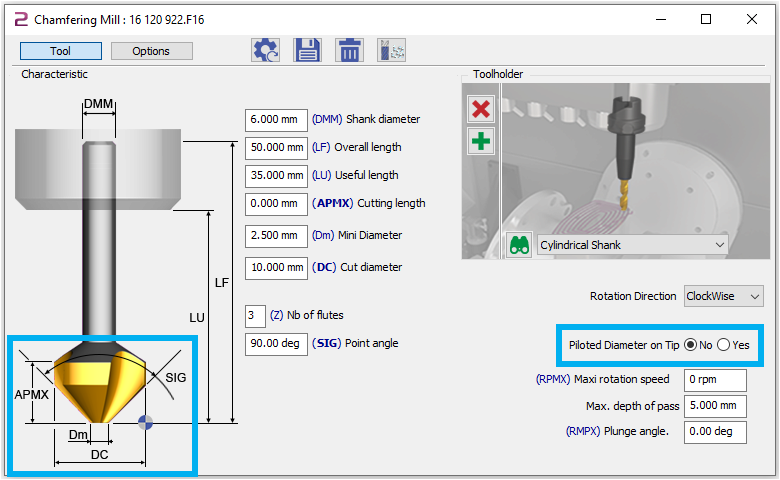Delete tool using trash can icon

349,50
